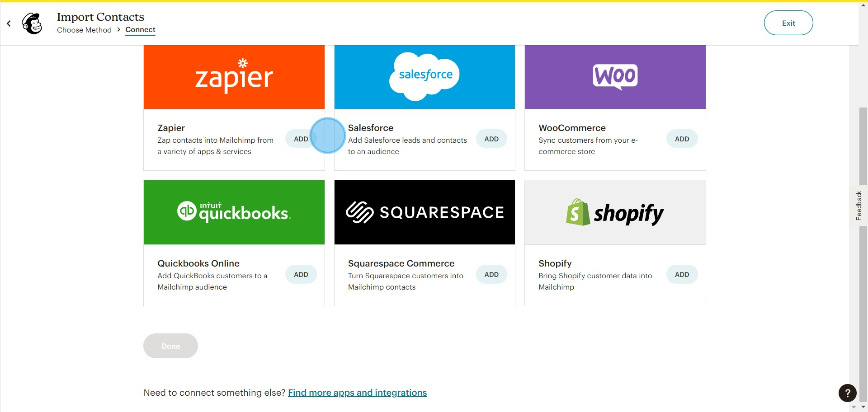Open Find more apps and integrations link
868x412 pixels.
coord(357,393)
